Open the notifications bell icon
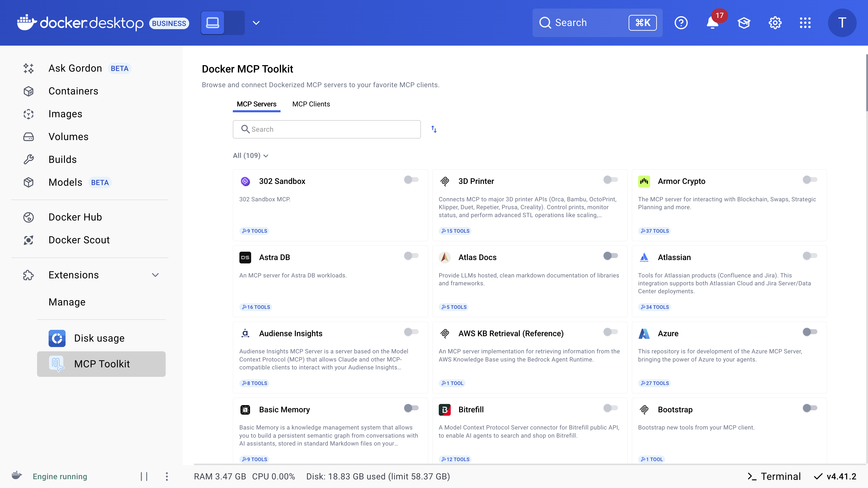868x488 pixels. tap(712, 23)
